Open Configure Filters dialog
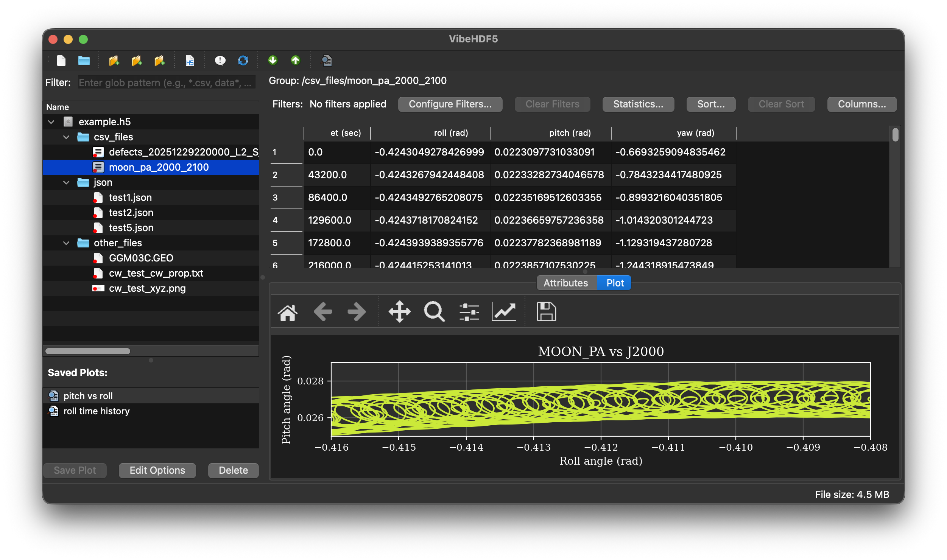 450,104
